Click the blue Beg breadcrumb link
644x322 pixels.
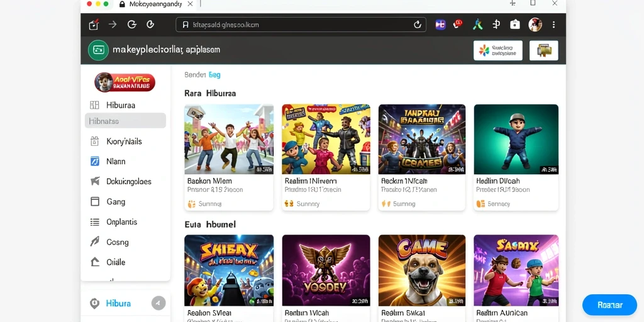pos(214,75)
